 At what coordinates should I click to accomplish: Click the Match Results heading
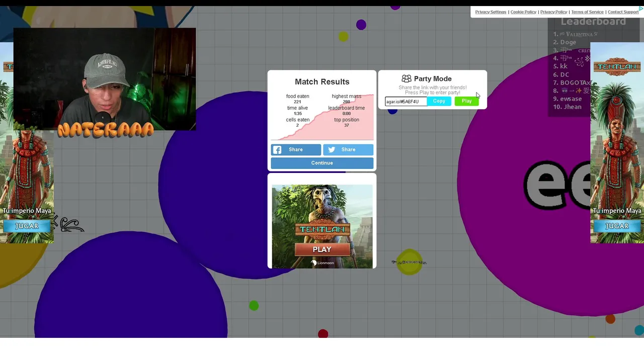tap(322, 82)
